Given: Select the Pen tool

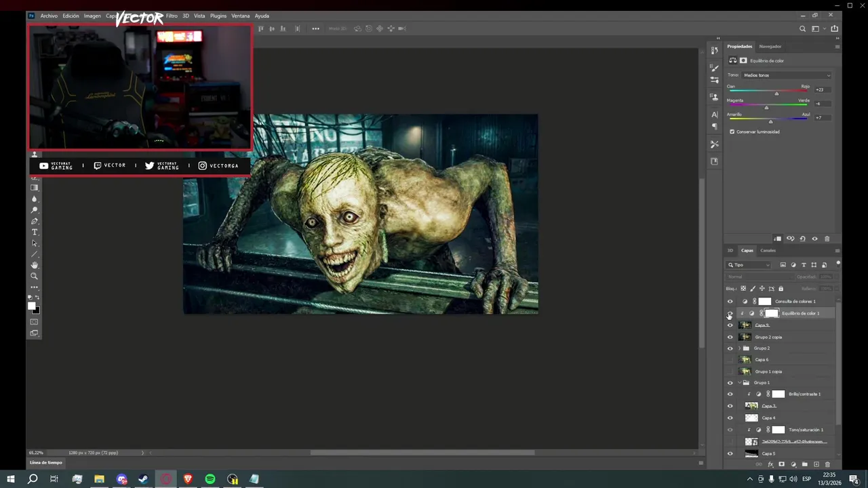Looking at the screenshot, I should pos(35,221).
